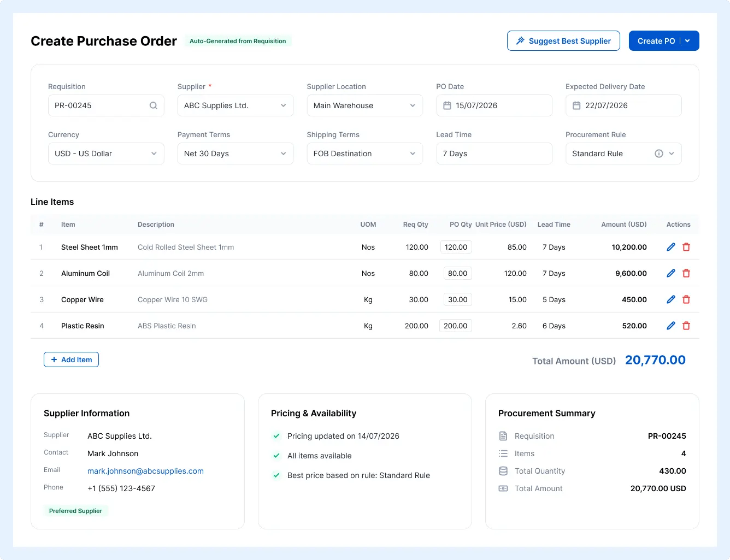Open mark.johnson@abcsupplies.com email link
730x560 pixels.
(145, 471)
